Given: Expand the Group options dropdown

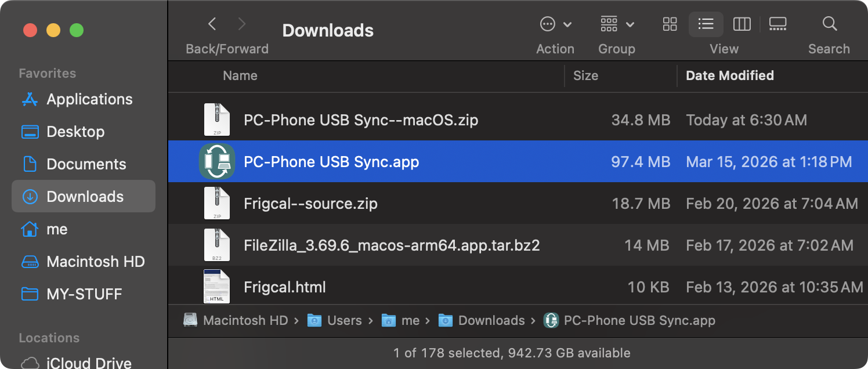Looking at the screenshot, I should coord(617,24).
